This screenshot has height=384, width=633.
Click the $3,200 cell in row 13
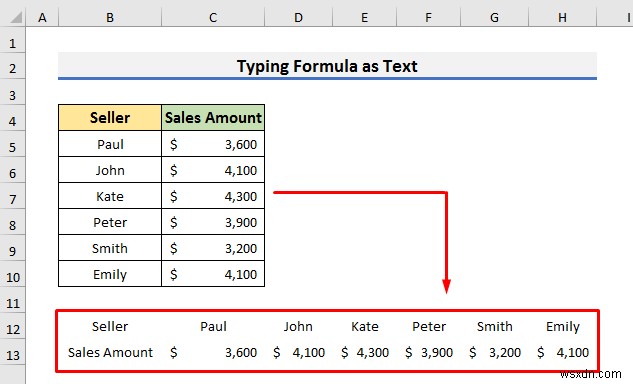coord(494,352)
